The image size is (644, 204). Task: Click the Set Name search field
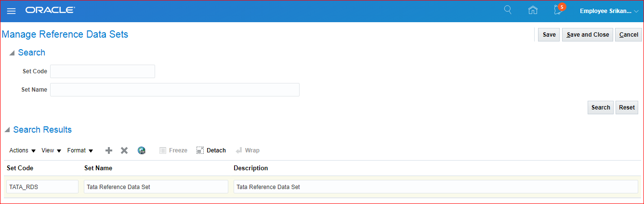[175, 90]
